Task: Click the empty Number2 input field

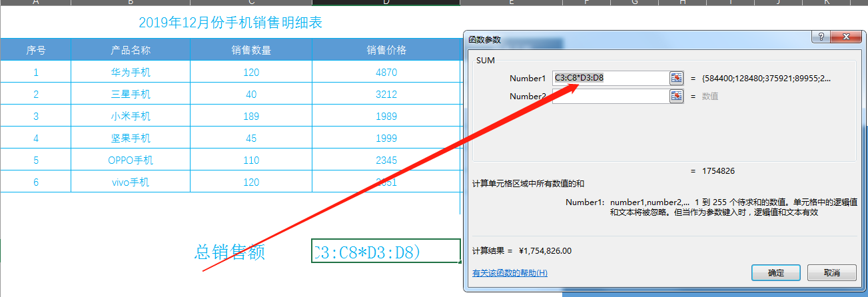Action: 610,96
